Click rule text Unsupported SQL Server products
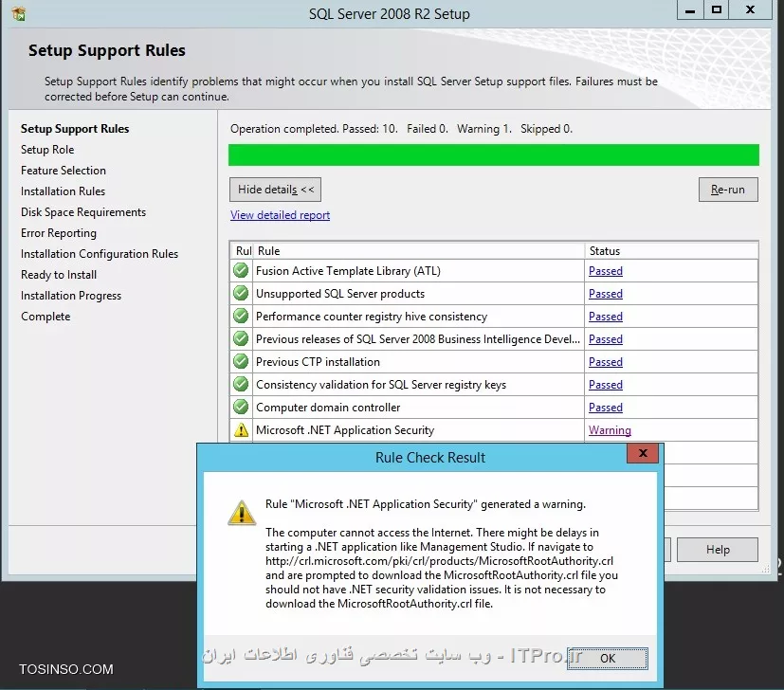 (x=340, y=294)
